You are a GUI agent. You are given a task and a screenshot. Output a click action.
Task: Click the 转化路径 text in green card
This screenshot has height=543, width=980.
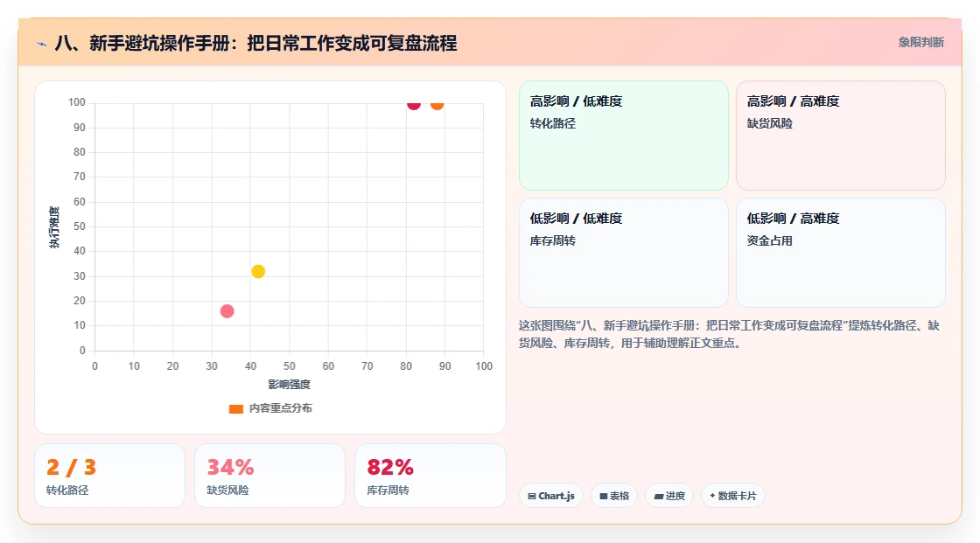pyautogui.click(x=552, y=123)
